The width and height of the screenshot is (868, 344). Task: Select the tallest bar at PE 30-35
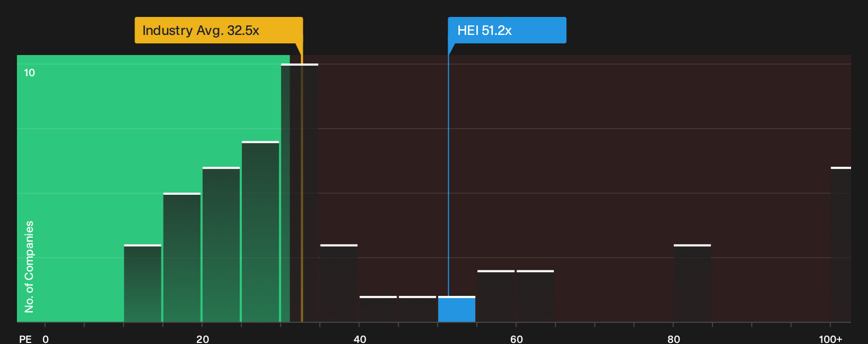click(x=300, y=193)
